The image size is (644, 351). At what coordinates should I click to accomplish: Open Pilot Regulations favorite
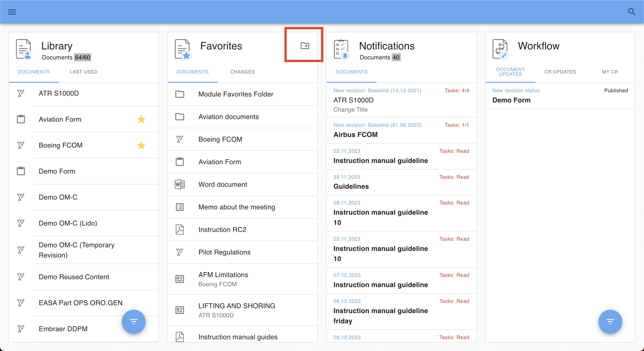tap(224, 252)
